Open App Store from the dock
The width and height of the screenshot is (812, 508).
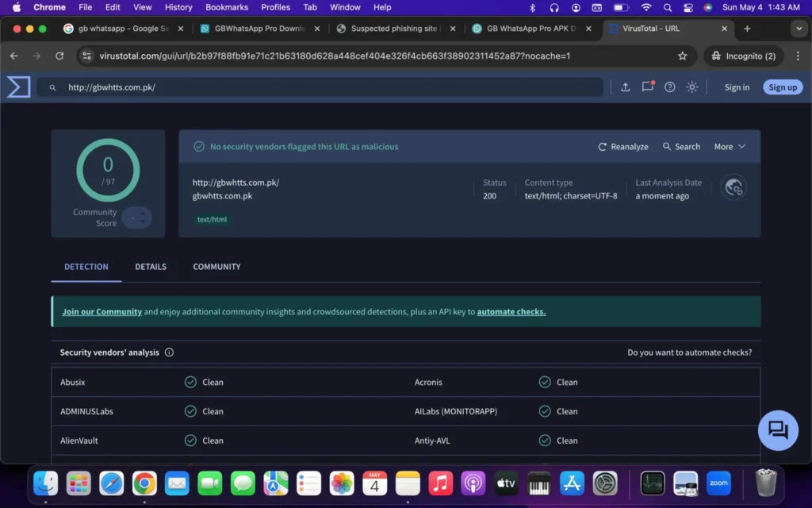[x=572, y=483]
